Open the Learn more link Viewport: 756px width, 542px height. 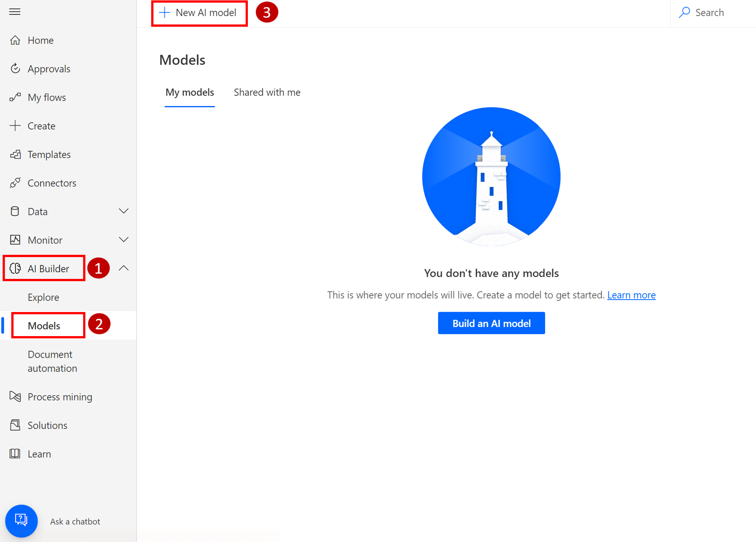pyautogui.click(x=631, y=295)
